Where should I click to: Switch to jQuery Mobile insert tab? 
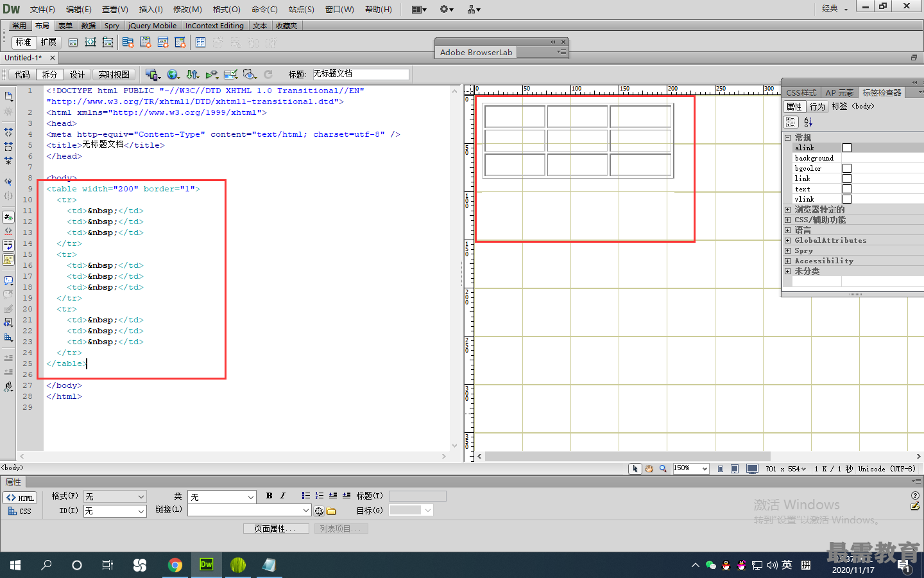pyautogui.click(x=152, y=26)
